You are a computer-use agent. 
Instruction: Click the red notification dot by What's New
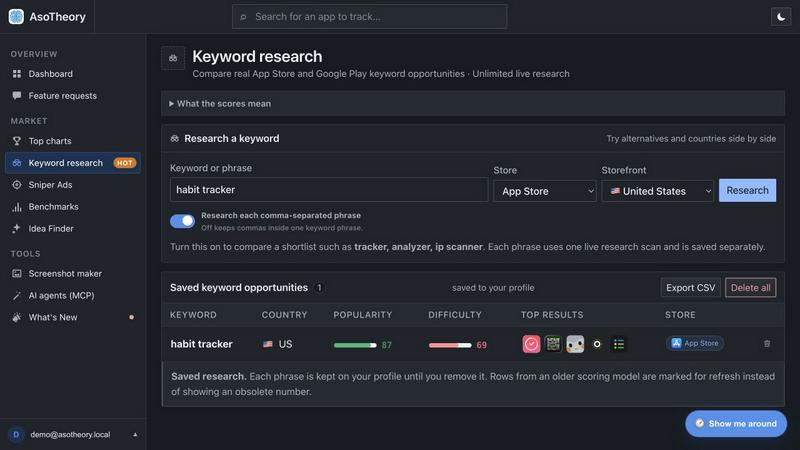(x=132, y=317)
